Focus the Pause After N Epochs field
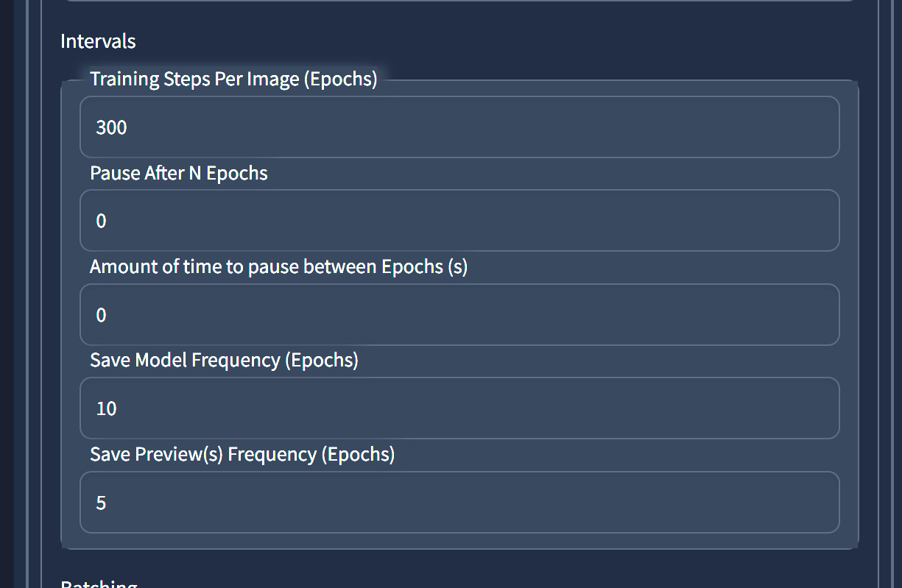Viewport: 902px width, 588px height. [459, 220]
